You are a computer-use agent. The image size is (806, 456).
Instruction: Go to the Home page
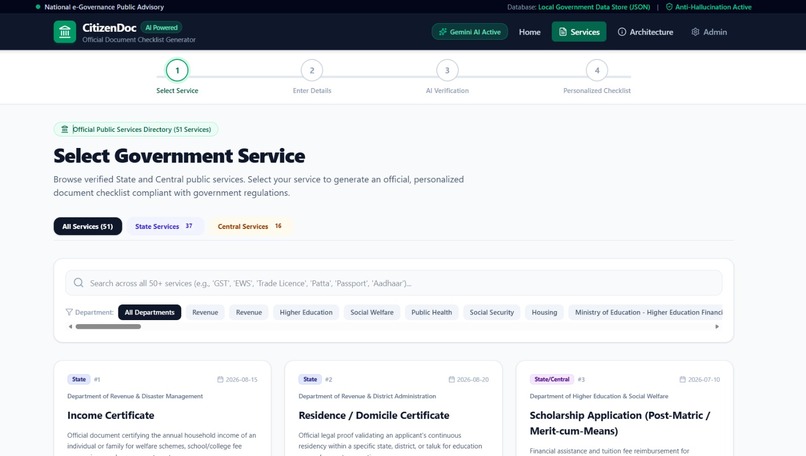coord(529,32)
